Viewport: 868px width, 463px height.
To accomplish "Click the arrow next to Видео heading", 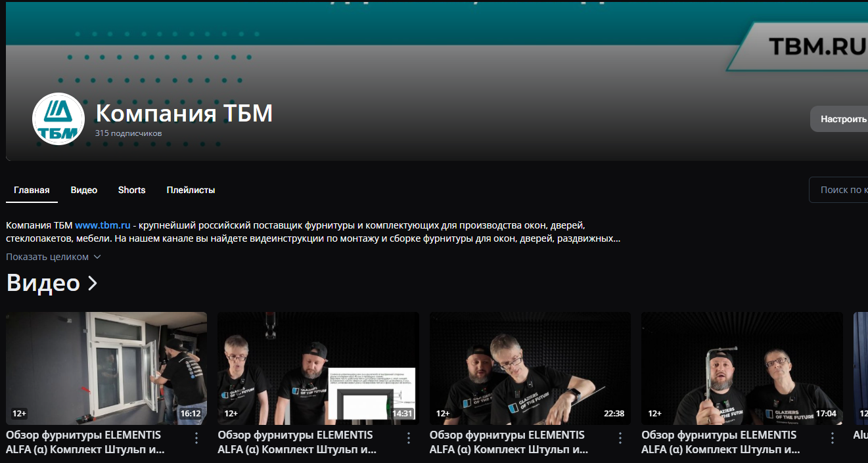I will click(93, 283).
